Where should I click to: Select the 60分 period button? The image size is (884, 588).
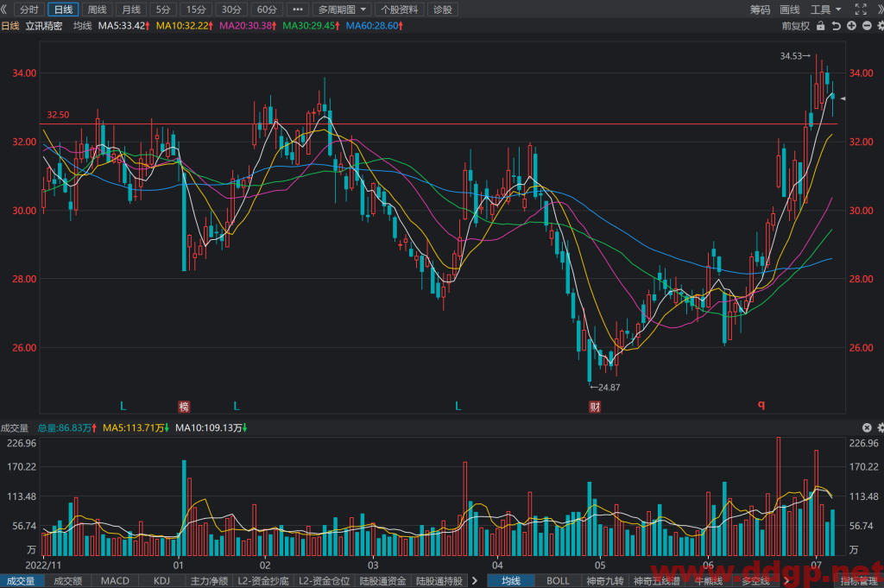267,9
